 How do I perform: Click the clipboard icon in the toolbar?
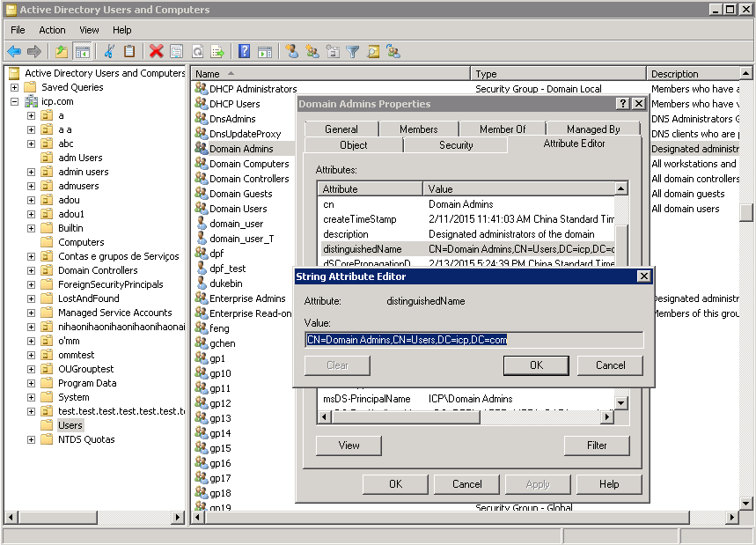pos(129,51)
